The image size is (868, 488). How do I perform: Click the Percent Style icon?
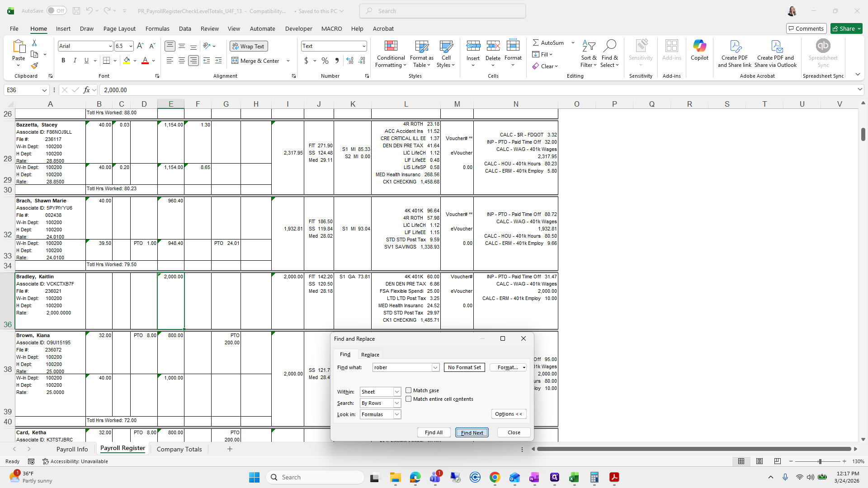325,61
